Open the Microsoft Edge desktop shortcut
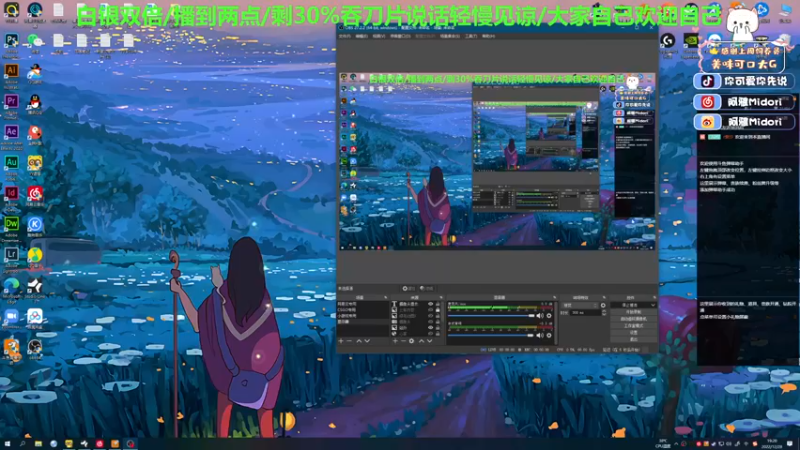Screen dimensions: 800x450 click(x=11, y=285)
